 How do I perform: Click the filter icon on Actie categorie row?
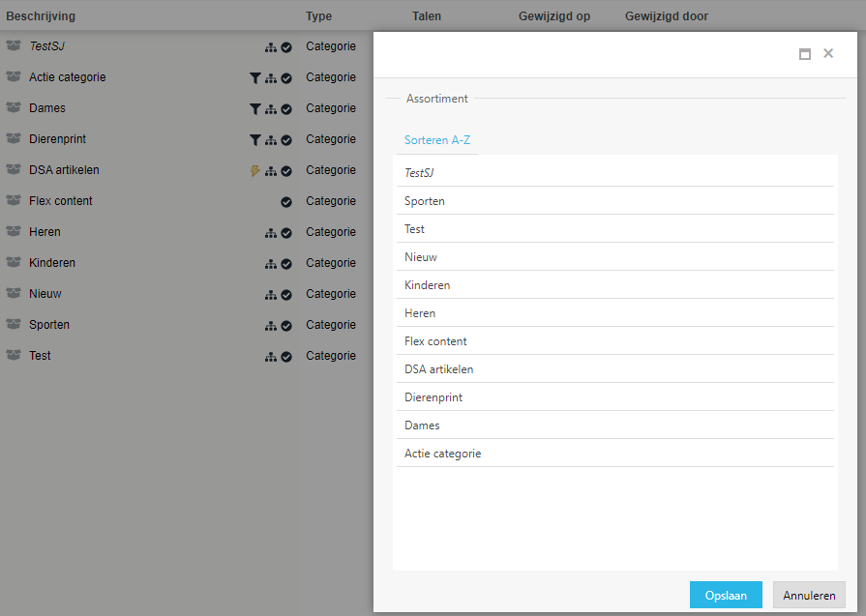254,78
